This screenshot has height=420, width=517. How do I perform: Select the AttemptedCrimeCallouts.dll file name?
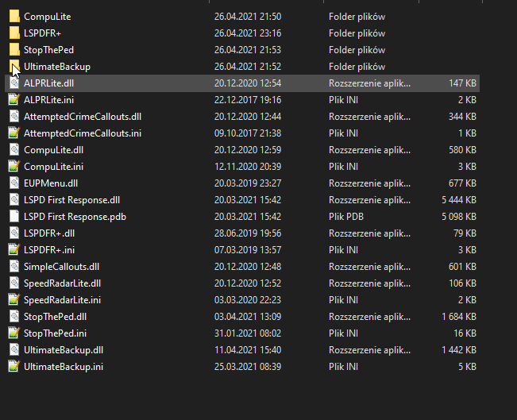point(83,116)
